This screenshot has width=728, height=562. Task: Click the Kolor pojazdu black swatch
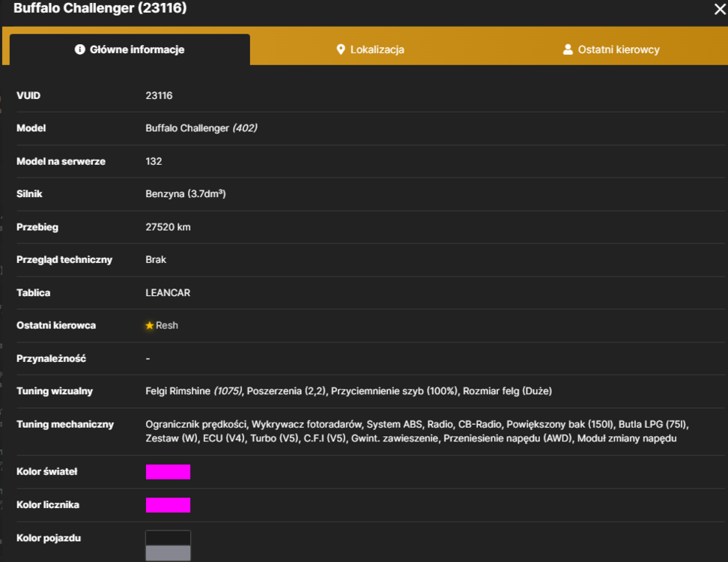[x=168, y=538]
